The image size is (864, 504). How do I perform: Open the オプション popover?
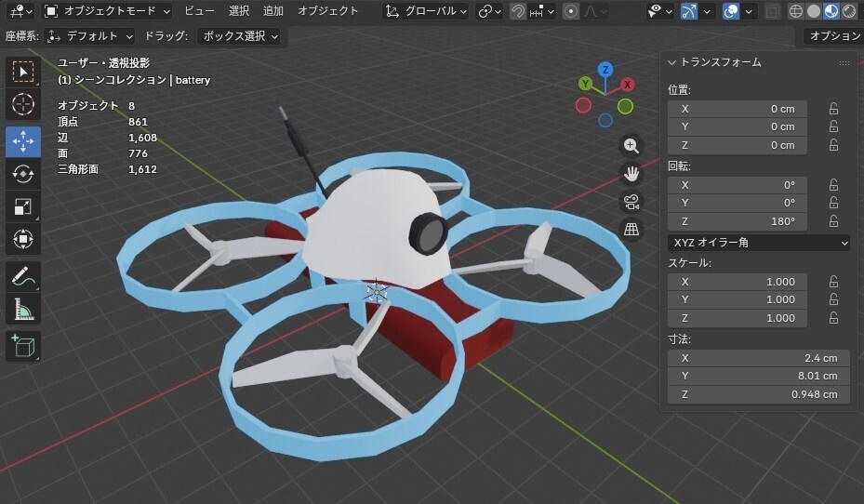[833, 36]
